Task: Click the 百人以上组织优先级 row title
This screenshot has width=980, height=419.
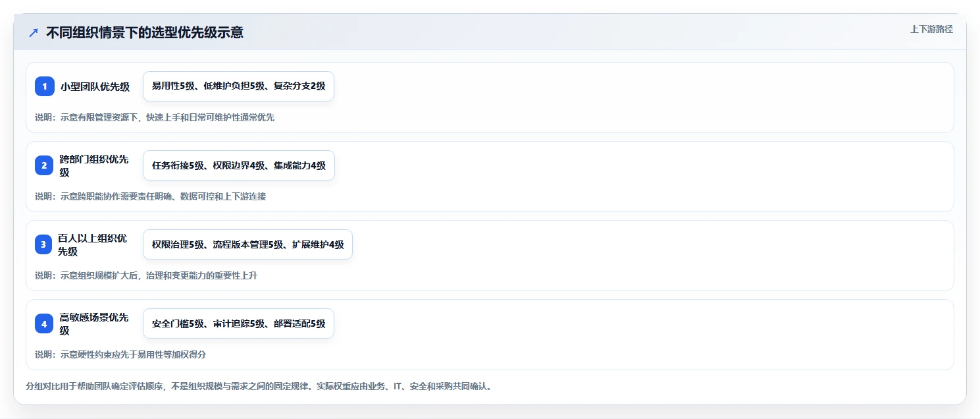Action: click(x=92, y=244)
